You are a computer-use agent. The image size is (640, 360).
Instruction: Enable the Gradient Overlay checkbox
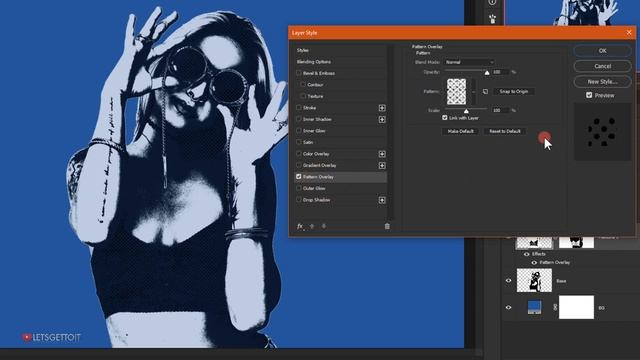point(299,165)
